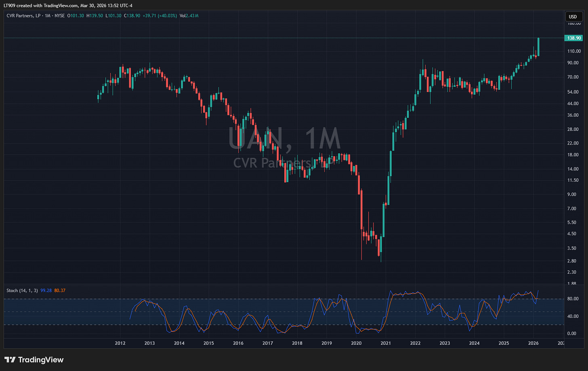This screenshot has width=588, height=371.
Task: Click the low price L101.30
Action: click(113, 16)
